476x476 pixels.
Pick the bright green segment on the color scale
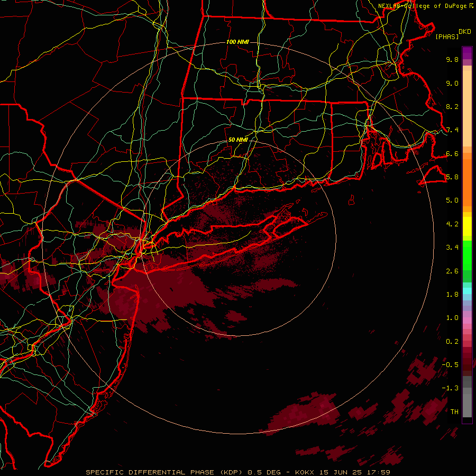[467, 255]
